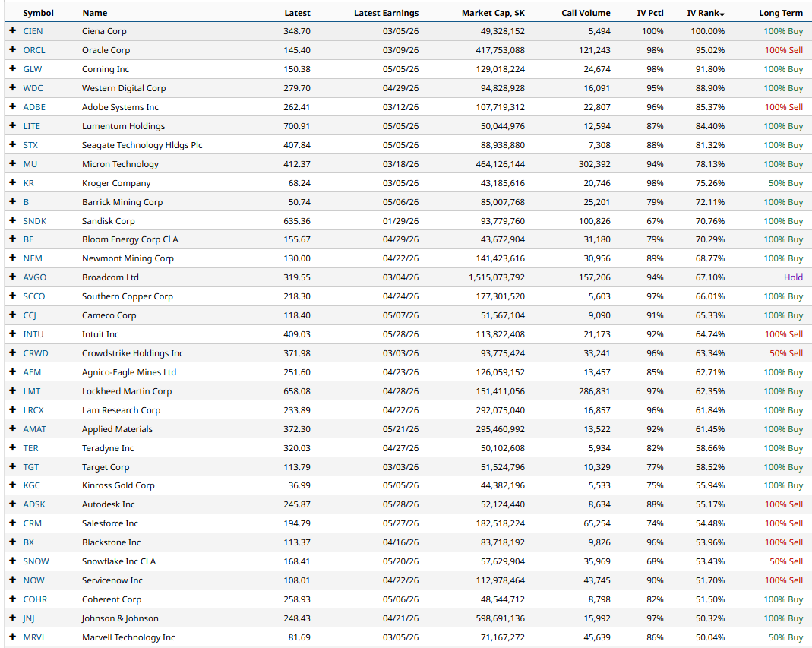Open the MRVL symbol link
The image size is (812, 648).
coord(35,637)
